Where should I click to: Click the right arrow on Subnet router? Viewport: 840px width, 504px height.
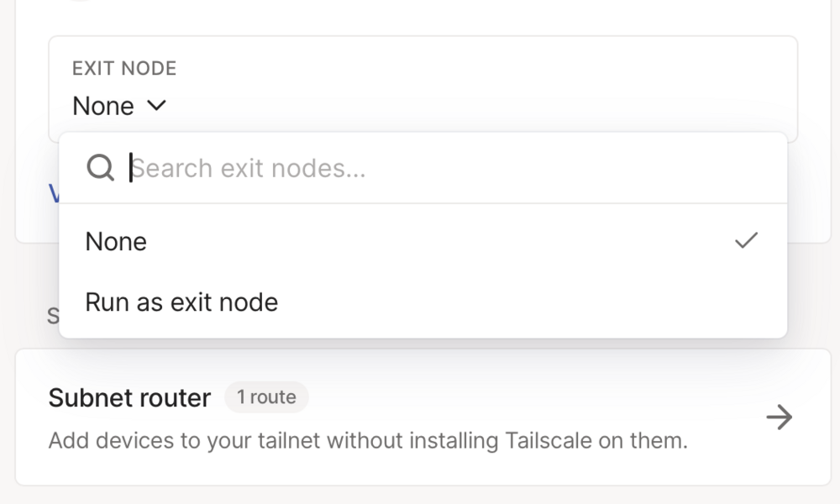pos(779,417)
